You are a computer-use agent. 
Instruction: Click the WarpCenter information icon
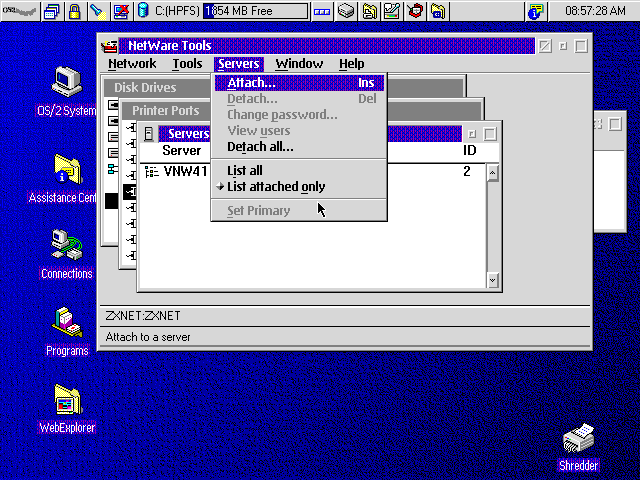tap(536, 11)
